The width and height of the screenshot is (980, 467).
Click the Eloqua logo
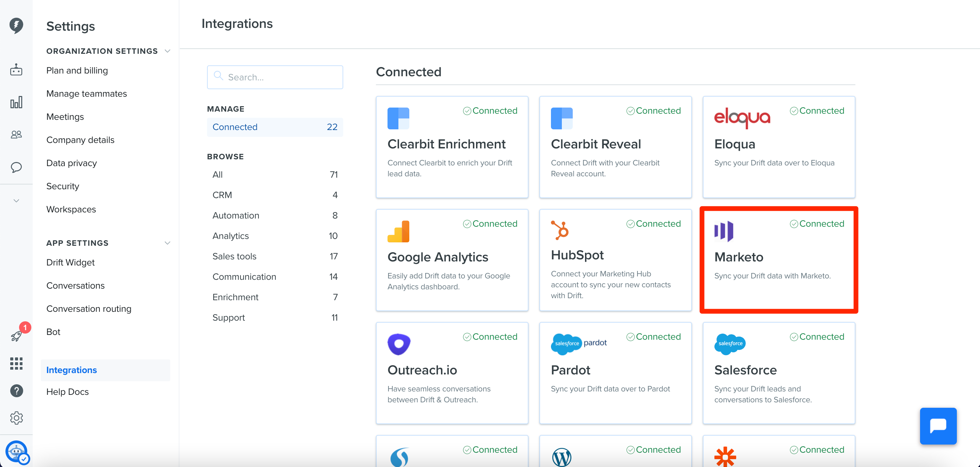pyautogui.click(x=742, y=117)
